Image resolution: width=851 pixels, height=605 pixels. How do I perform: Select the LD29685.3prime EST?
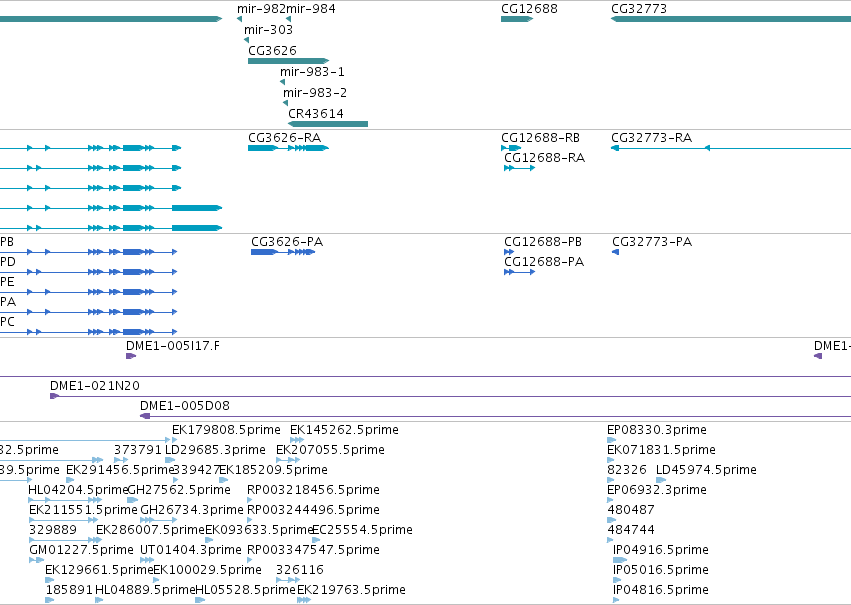169,460
